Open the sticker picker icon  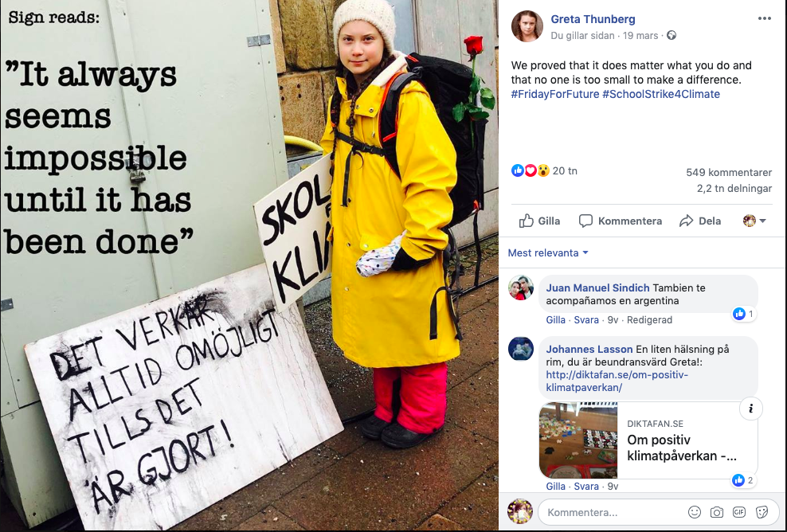(x=762, y=512)
